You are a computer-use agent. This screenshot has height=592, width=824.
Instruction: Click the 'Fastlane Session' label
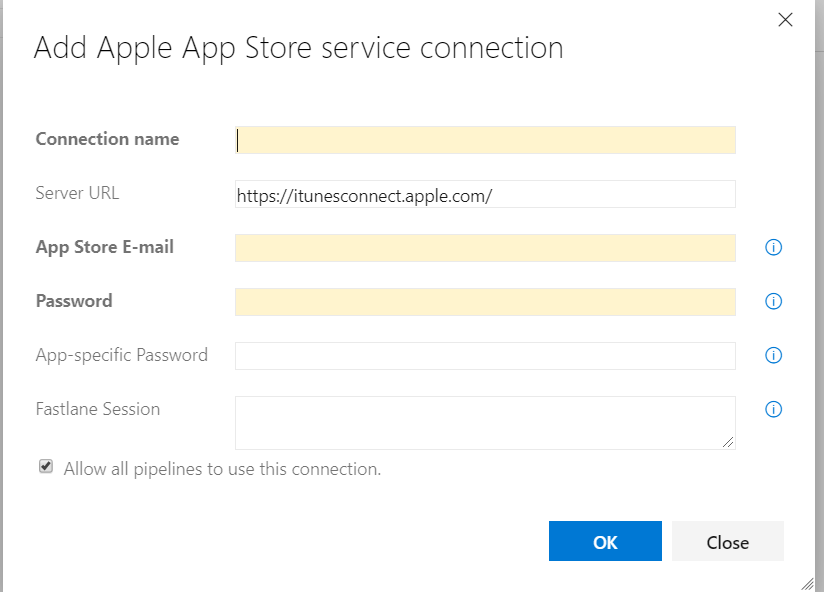[x=98, y=409]
